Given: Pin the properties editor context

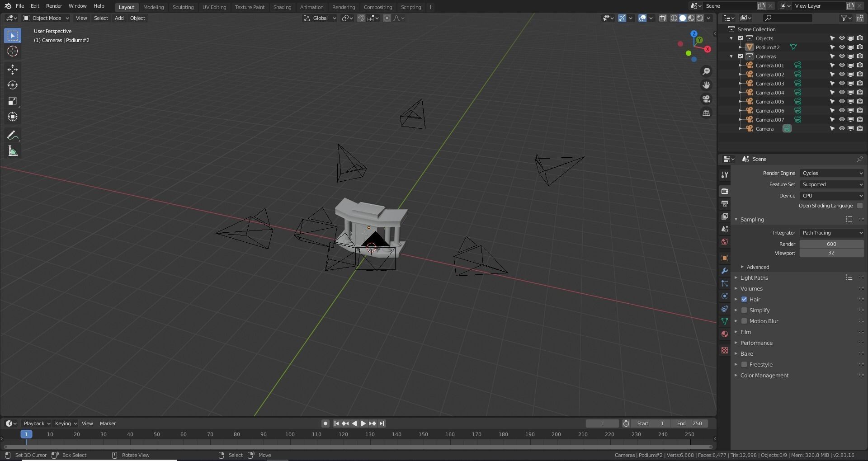Looking at the screenshot, I should pos(859,159).
